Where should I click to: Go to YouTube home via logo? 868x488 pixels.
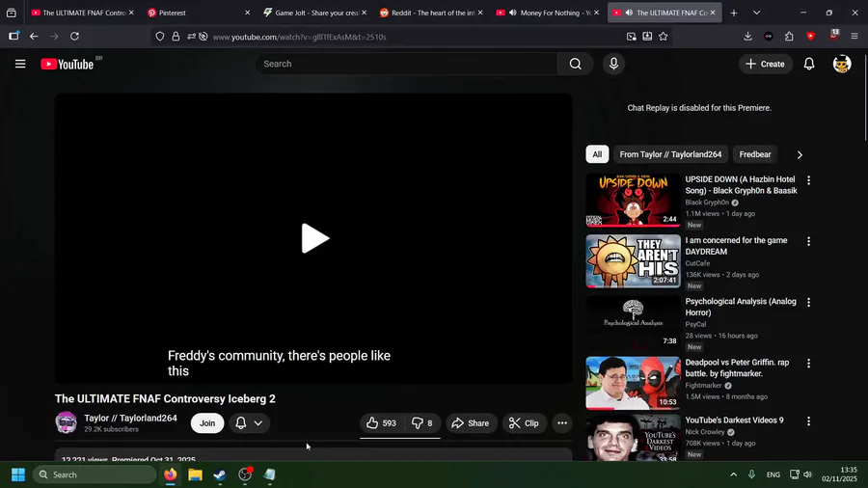[x=67, y=65]
